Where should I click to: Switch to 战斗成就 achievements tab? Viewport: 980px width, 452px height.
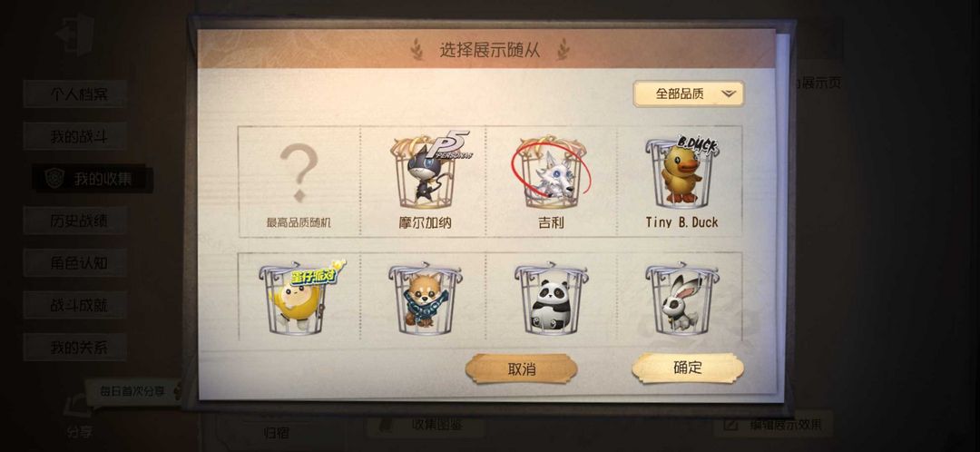75,305
